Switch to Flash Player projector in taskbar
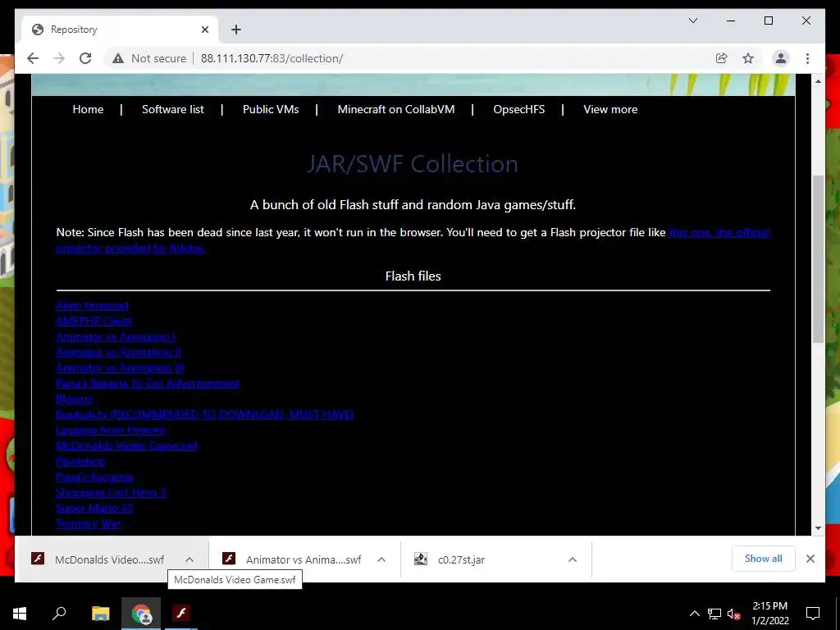840x630 pixels. pos(181,614)
